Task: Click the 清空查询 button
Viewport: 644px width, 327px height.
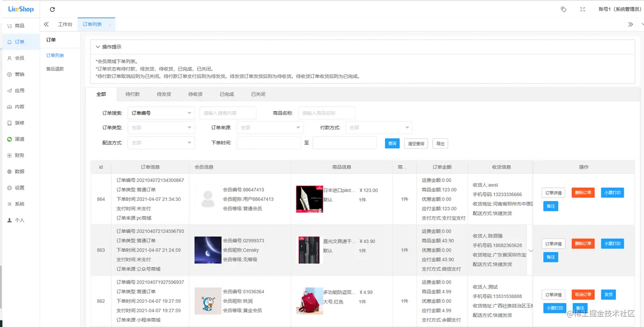Action: pyautogui.click(x=416, y=143)
